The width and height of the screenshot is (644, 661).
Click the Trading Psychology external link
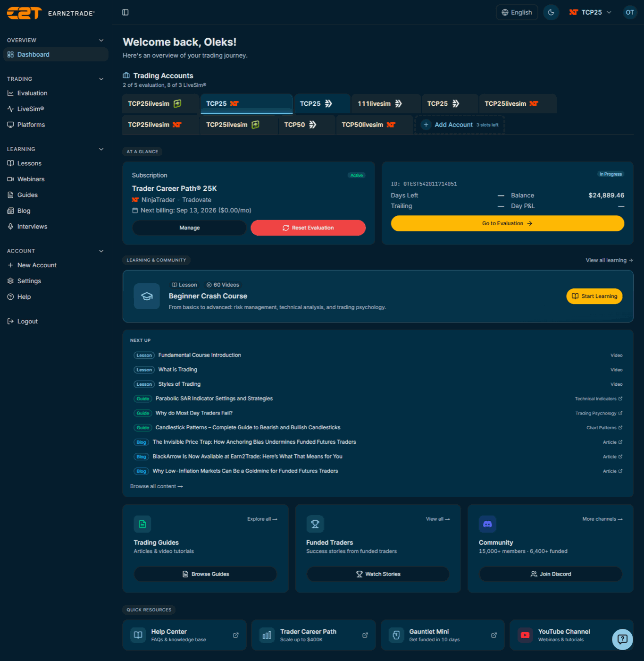point(599,413)
